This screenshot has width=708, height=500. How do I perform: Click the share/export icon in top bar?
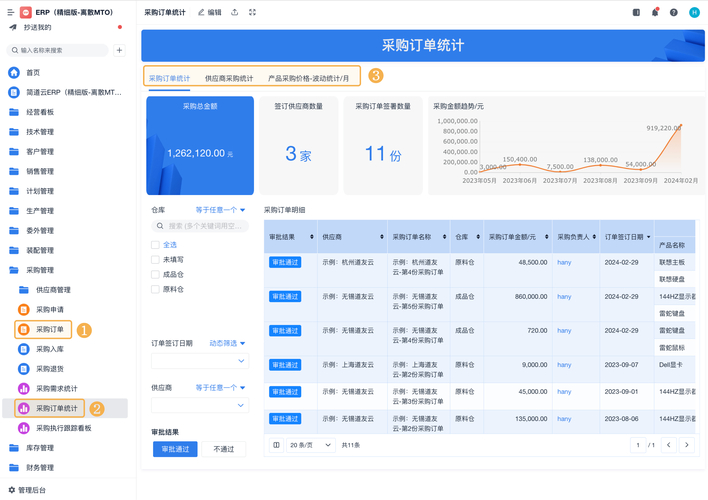pyautogui.click(x=235, y=13)
